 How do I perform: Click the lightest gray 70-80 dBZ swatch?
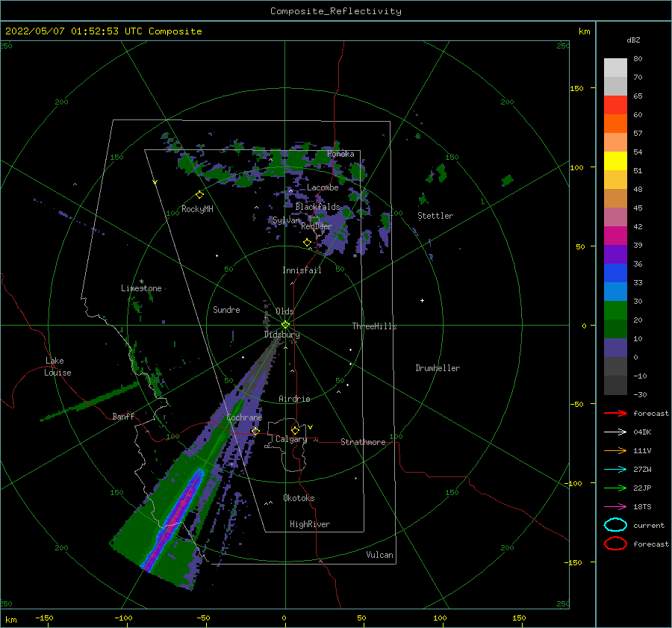coord(615,68)
